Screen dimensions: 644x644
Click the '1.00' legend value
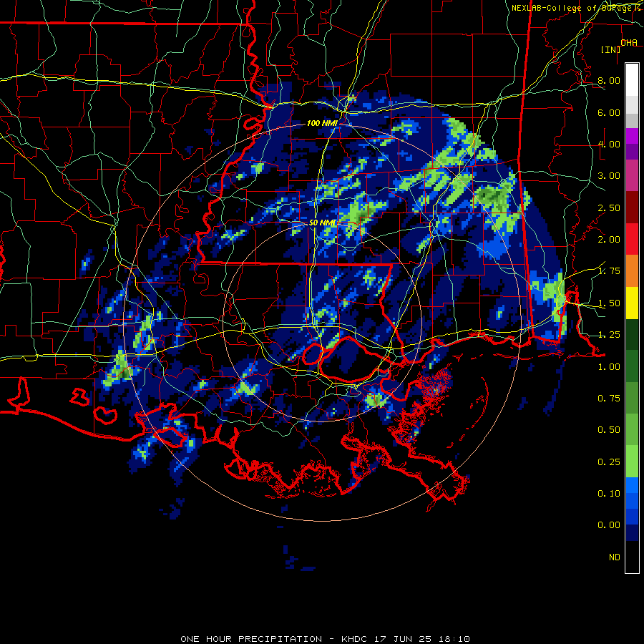pyautogui.click(x=609, y=367)
